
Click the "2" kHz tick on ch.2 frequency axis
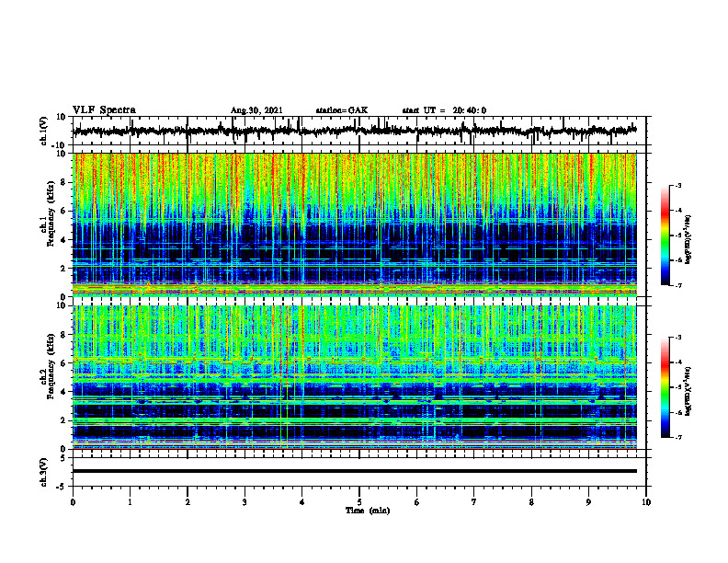[x=64, y=420]
